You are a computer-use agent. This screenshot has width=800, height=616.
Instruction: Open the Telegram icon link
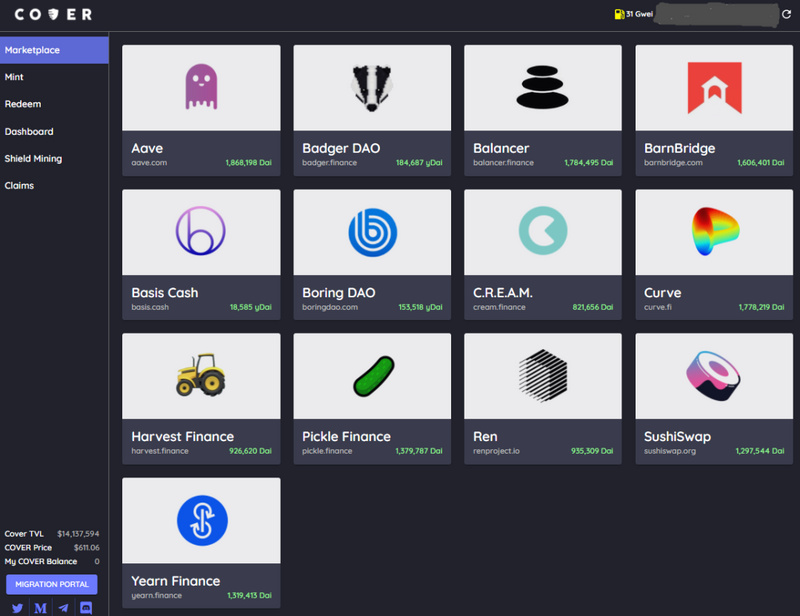coord(63,608)
